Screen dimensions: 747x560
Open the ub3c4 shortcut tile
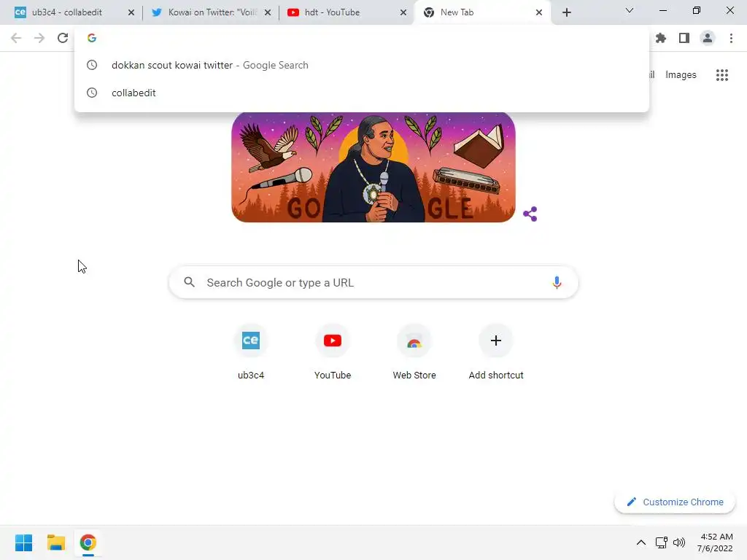[x=251, y=352]
